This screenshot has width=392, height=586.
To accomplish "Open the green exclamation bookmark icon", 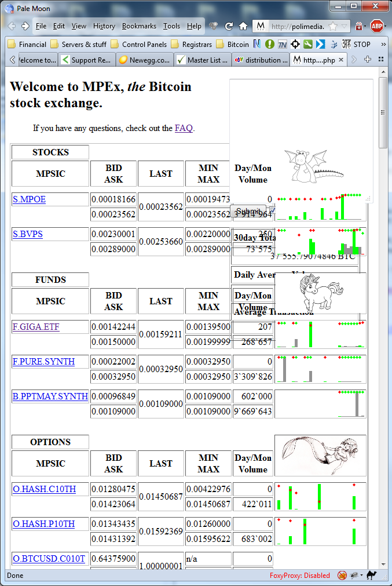I will (x=270, y=44).
